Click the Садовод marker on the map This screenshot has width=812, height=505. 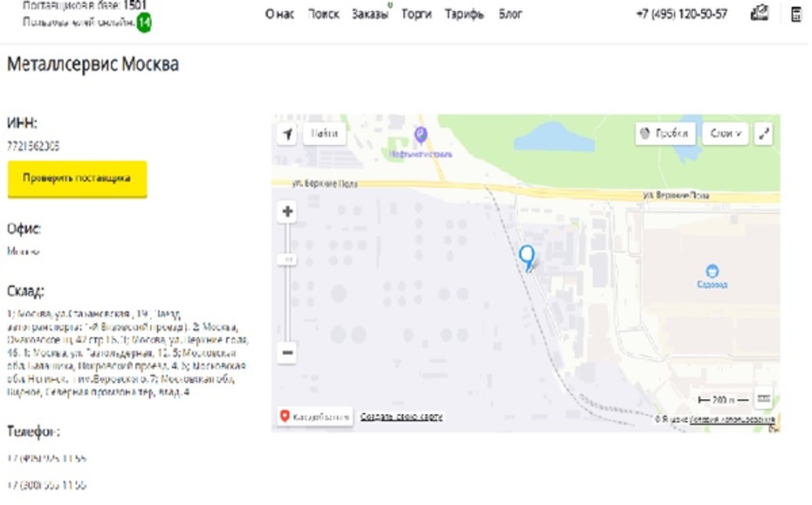712,271
